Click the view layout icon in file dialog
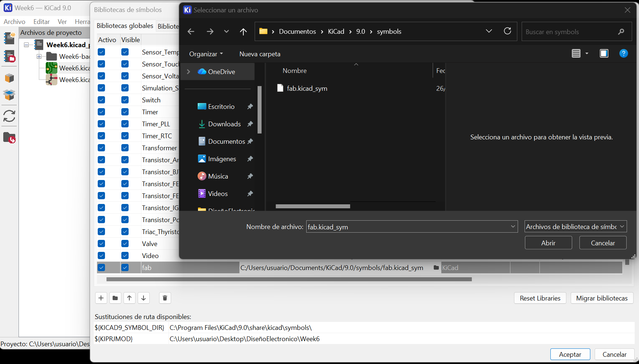Viewport: 639px width, 364px height. [x=576, y=54]
